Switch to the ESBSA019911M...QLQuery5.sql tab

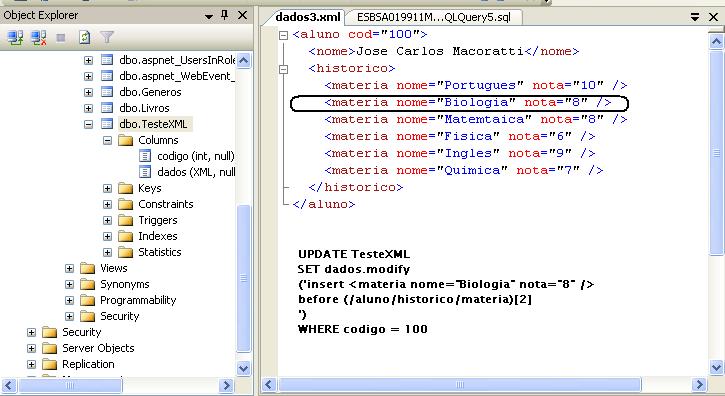[x=434, y=17]
